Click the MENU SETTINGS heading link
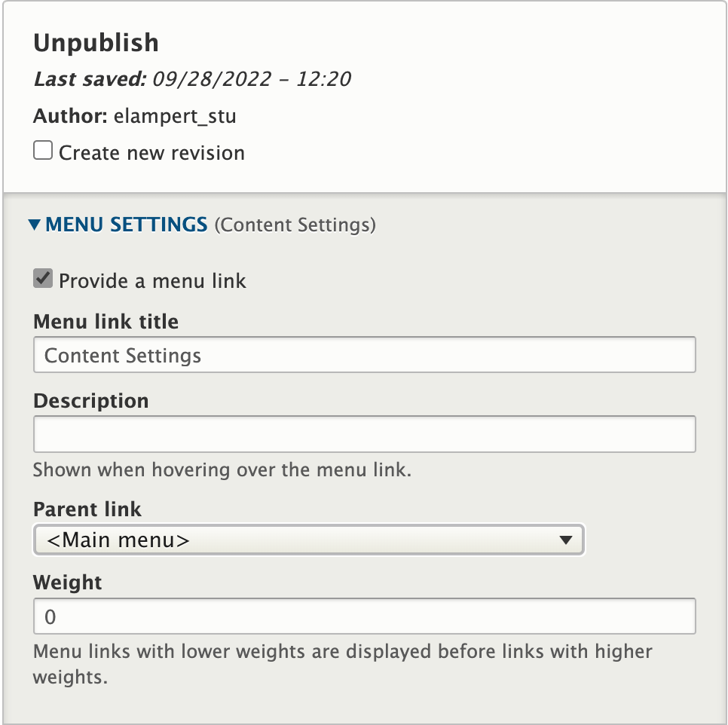 point(127,224)
